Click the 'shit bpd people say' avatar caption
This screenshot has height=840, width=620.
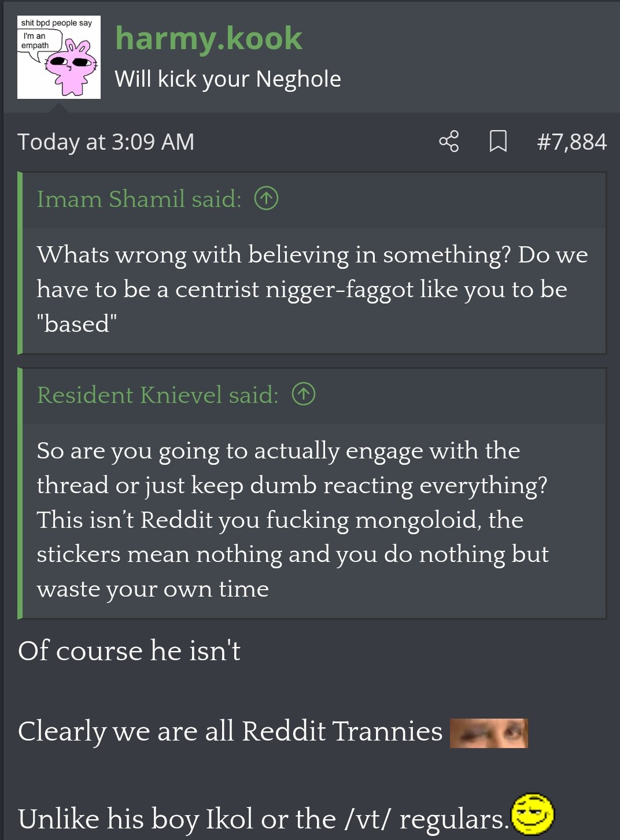point(57,23)
